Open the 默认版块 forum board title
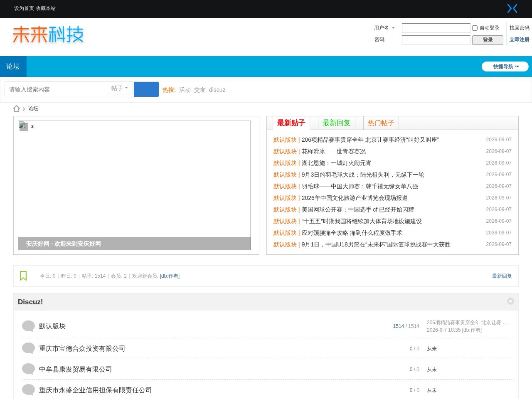 (52, 326)
